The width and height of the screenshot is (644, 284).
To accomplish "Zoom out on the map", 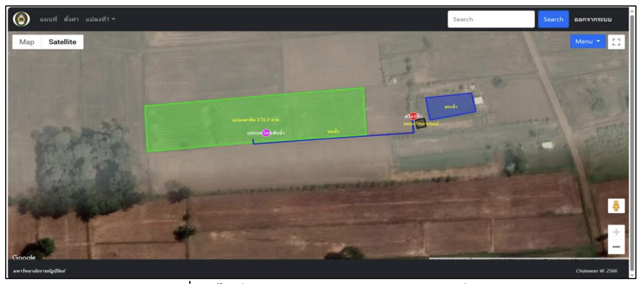I will click(x=616, y=247).
